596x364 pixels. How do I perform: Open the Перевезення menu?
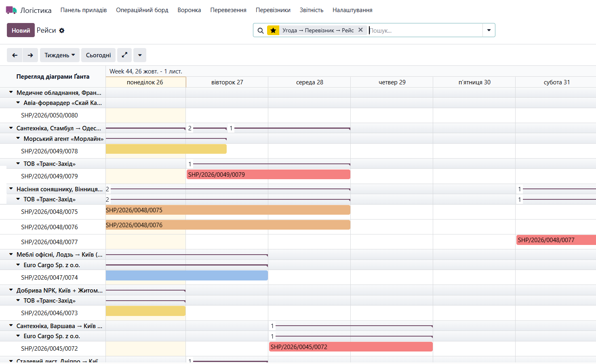(x=228, y=10)
